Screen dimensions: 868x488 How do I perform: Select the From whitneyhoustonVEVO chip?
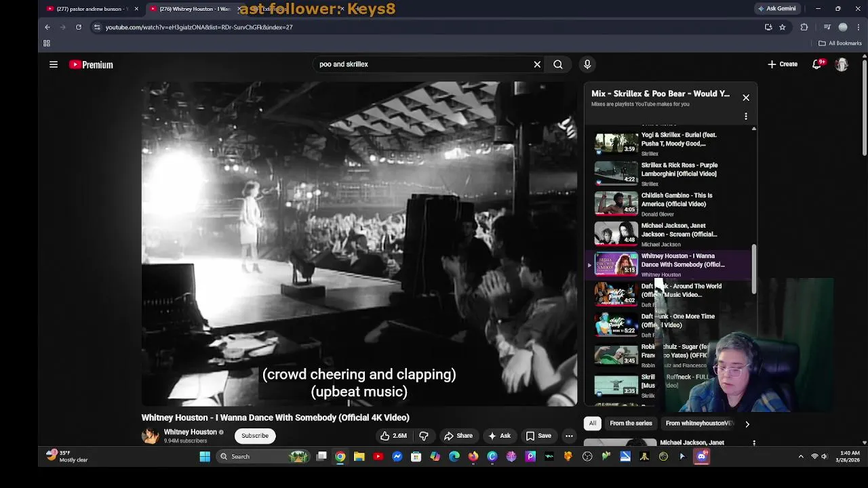point(699,424)
